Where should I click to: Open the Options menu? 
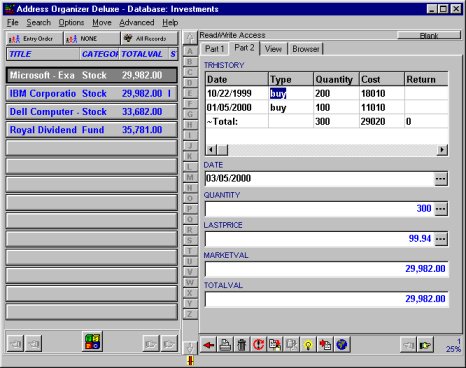(x=71, y=23)
